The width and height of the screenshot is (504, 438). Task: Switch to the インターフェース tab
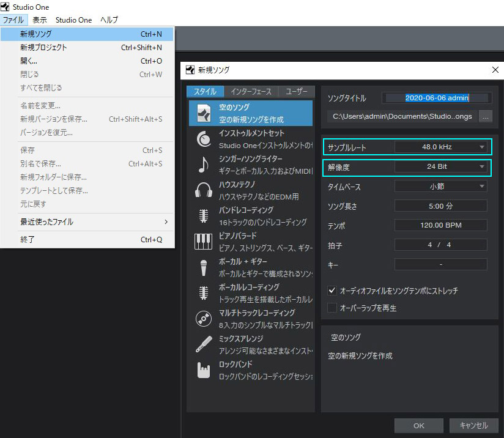pos(251,92)
